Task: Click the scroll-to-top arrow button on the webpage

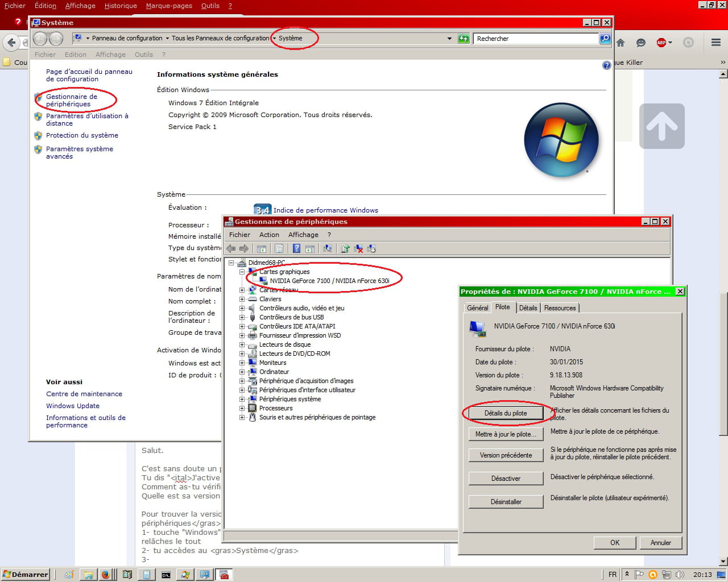Action: [x=661, y=126]
